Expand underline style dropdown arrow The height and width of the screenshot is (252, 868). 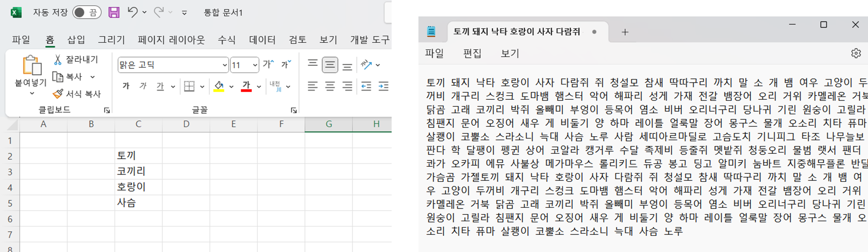click(173, 86)
